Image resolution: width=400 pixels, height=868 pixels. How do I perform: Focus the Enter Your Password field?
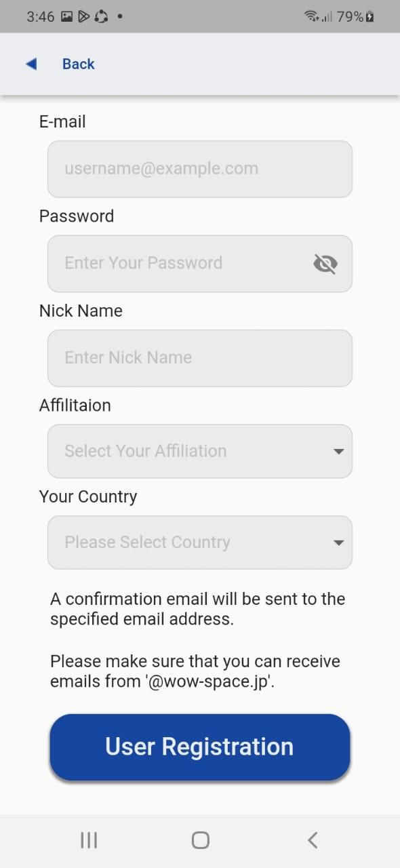point(200,263)
